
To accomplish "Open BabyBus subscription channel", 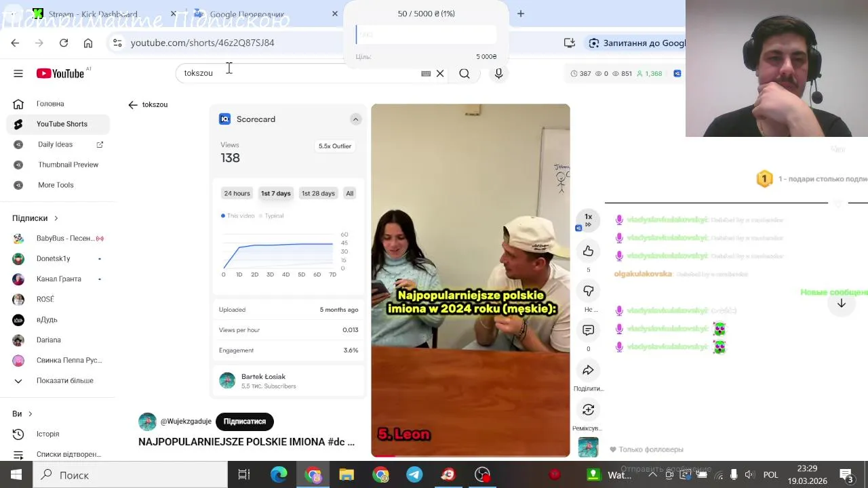I will tap(58, 239).
